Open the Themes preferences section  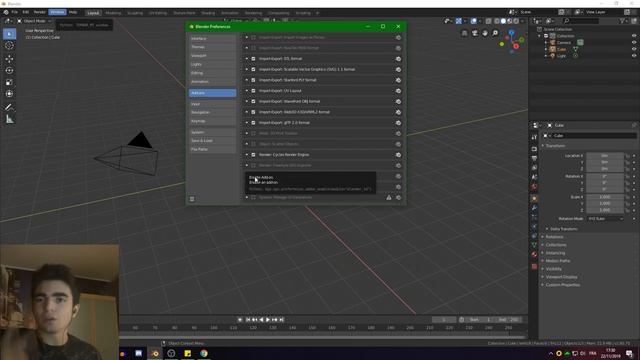[x=212, y=47]
